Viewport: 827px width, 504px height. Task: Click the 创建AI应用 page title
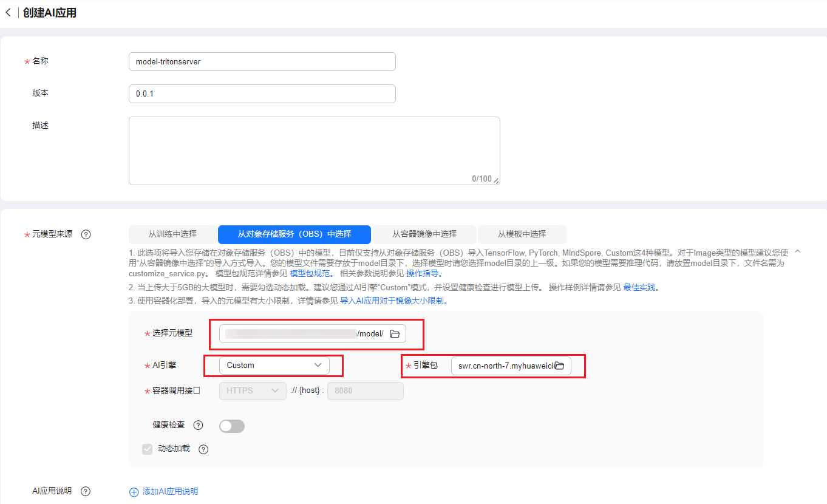(x=50, y=13)
